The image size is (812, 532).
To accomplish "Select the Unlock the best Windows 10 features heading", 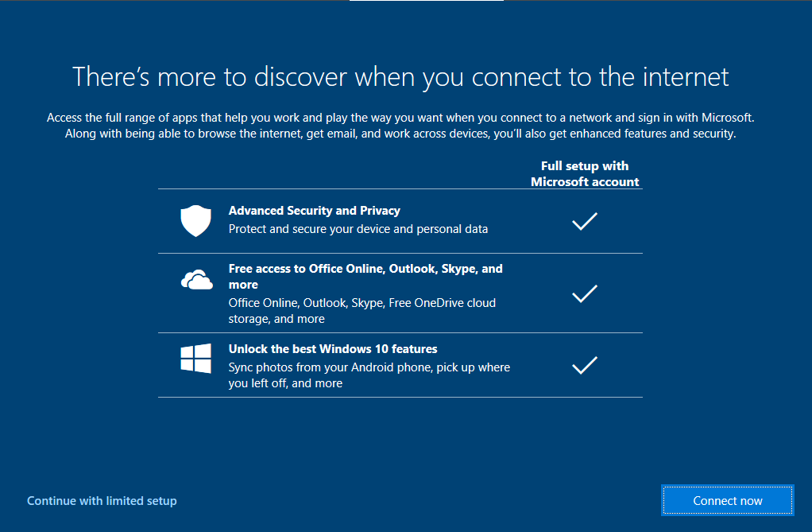I will pos(332,349).
